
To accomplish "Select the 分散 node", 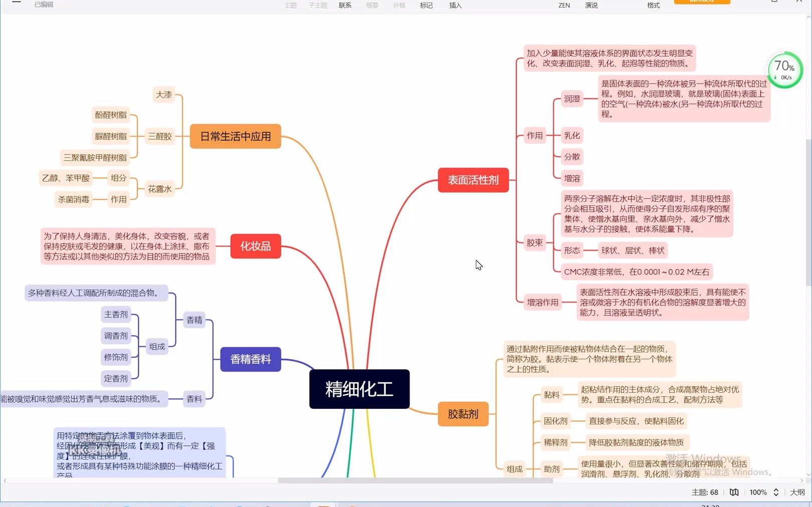I will click(x=572, y=157).
